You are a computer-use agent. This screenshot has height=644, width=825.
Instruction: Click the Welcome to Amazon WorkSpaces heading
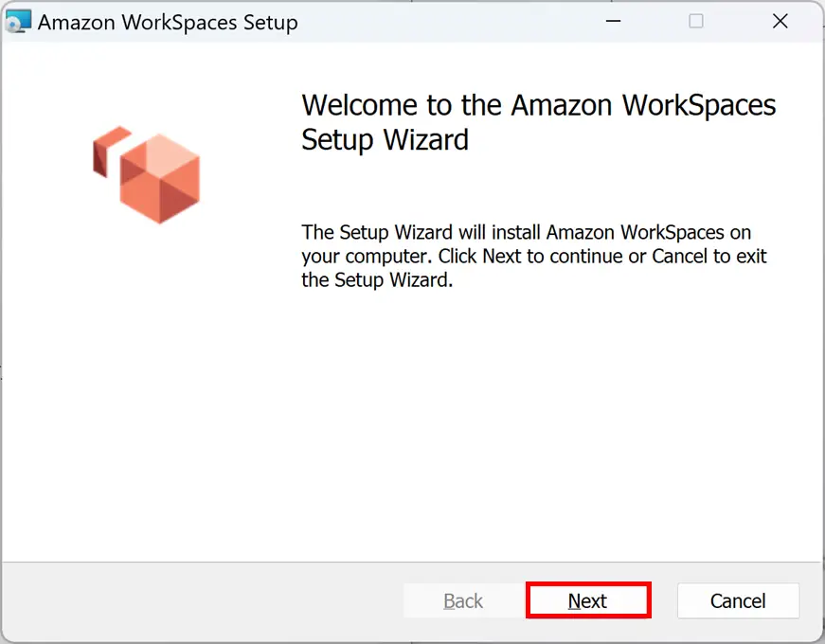point(538,105)
